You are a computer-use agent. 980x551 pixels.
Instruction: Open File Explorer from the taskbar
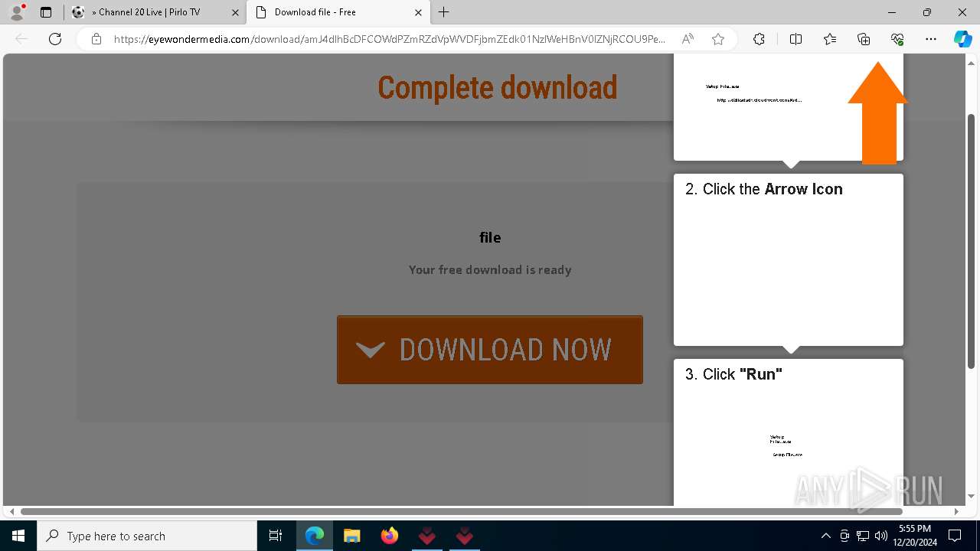coord(351,536)
